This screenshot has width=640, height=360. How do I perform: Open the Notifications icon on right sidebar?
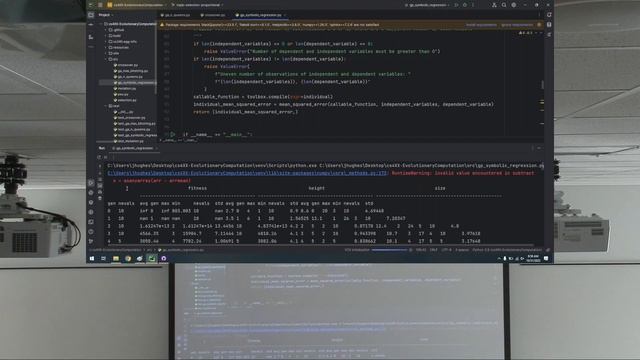(x=549, y=15)
